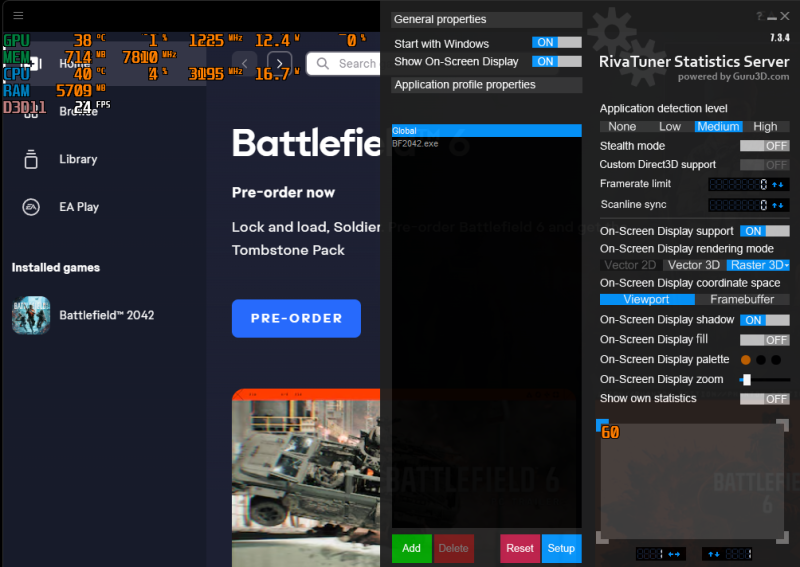Select Vector 2D rendering mode
This screenshot has height=567, width=800.
point(630,265)
